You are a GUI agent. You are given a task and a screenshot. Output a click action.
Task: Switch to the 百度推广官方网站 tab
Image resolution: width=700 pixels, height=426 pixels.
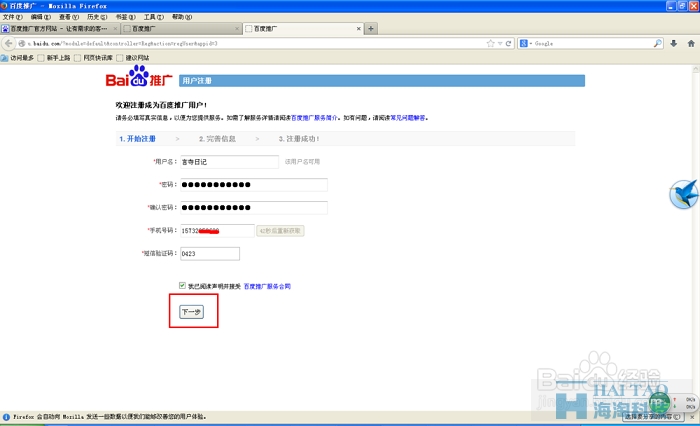(x=60, y=29)
